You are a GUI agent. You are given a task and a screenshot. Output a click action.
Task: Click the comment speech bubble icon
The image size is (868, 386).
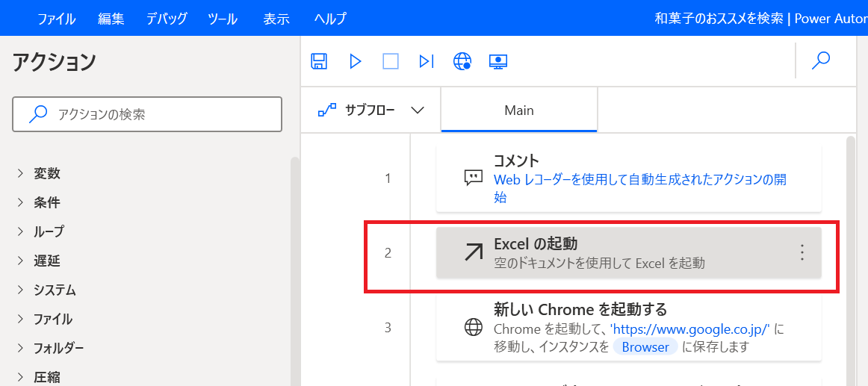pos(473,178)
